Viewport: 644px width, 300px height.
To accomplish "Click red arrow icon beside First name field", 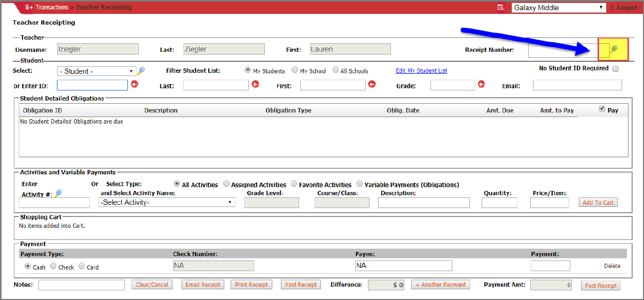I will pos(372,84).
